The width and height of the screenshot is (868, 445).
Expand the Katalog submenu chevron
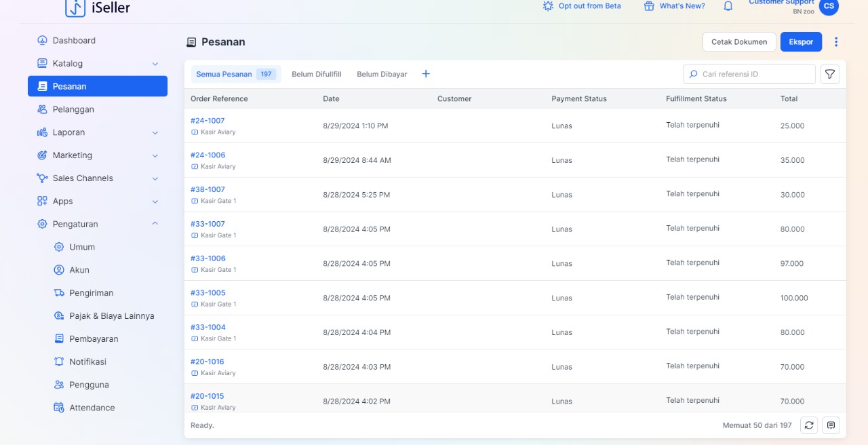coord(155,64)
